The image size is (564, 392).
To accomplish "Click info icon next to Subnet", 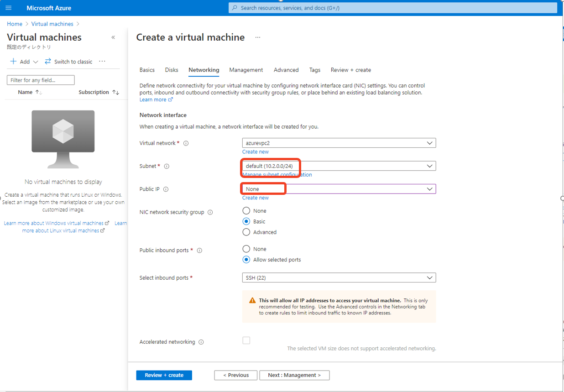I will pyautogui.click(x=167, y=166).
